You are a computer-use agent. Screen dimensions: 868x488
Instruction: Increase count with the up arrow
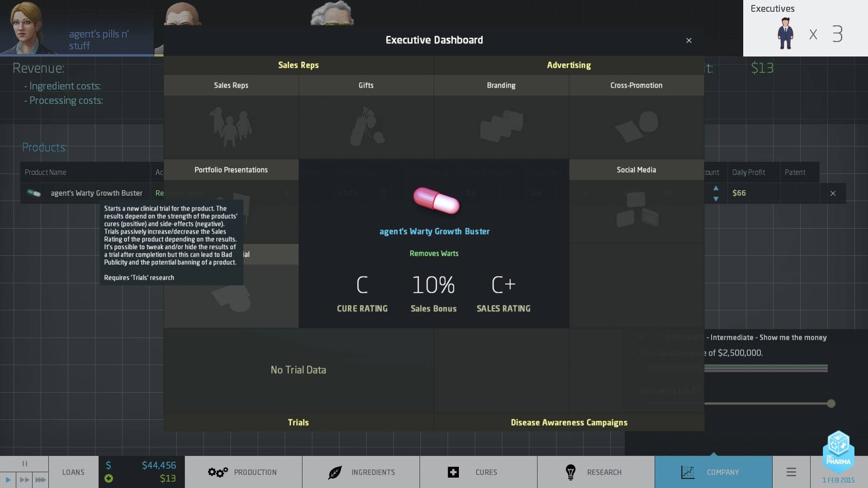tap(716, 188)
